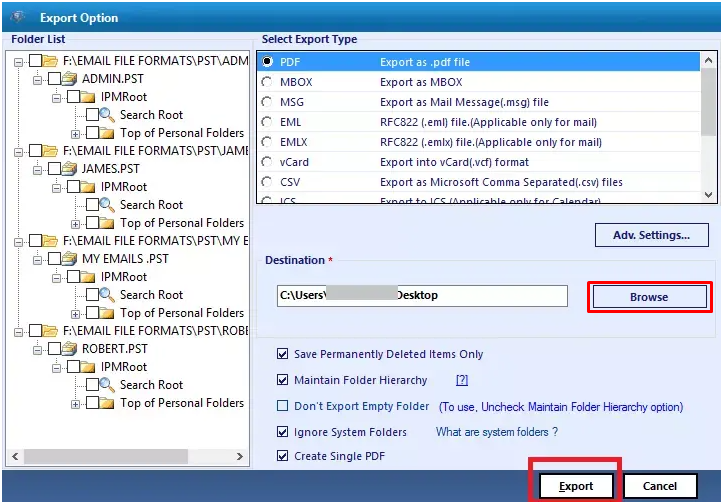Select the CSV export type radio button
The height and width of the screenshot is (503, 722).
(x=267, y=181)
